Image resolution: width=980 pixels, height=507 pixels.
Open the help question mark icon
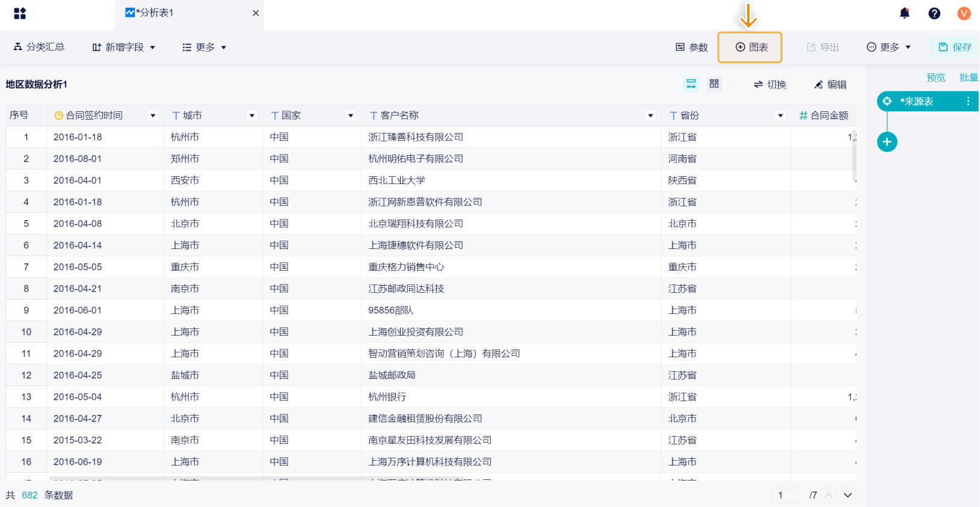(934, 13)
